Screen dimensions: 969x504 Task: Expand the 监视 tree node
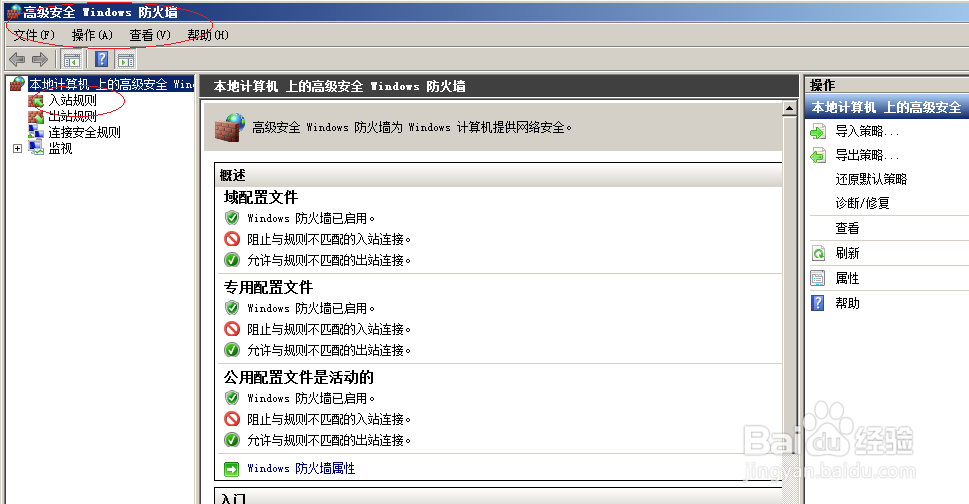(x=17, y=148)
